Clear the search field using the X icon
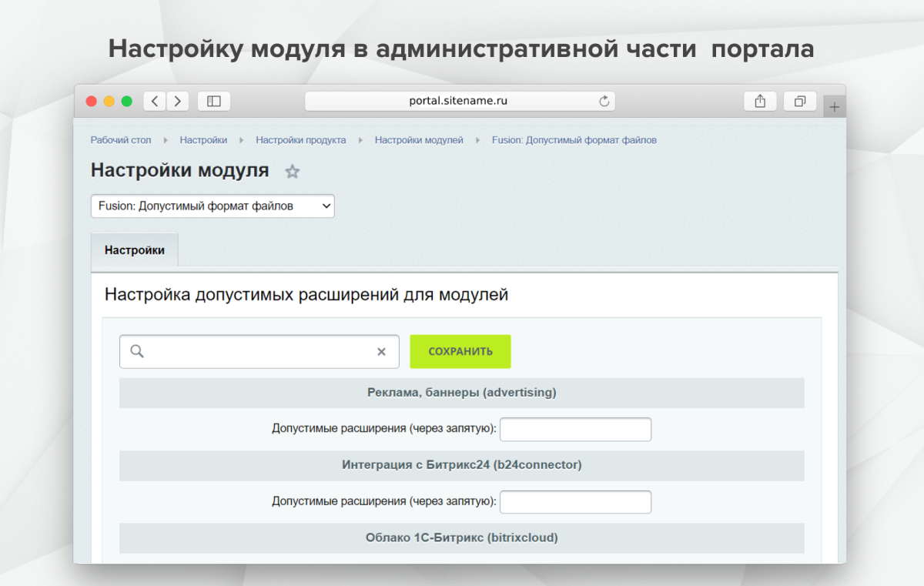The height and width of the screenshot is (586, 924). point(381,351)
